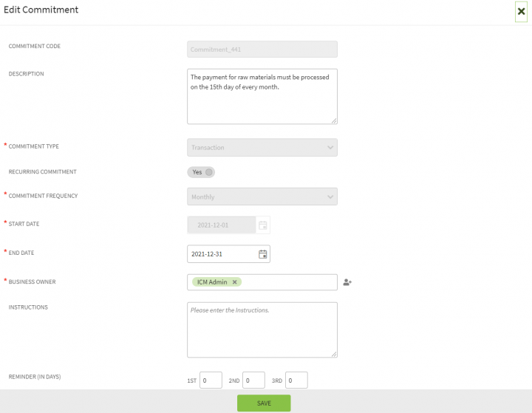Click the Start Date calendar icon
Screen dimensions: 532x413
pyautogui.click(x=262, y=225)
